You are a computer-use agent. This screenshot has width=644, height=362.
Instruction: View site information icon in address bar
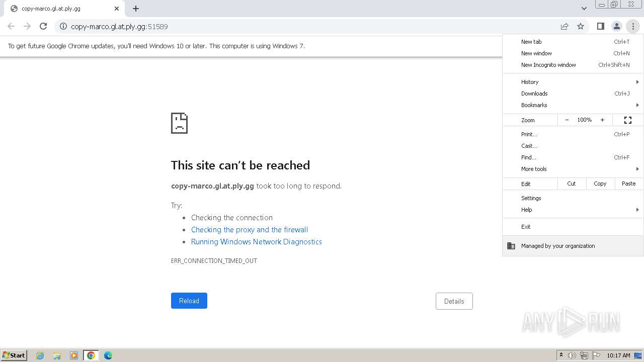[63, 26]
